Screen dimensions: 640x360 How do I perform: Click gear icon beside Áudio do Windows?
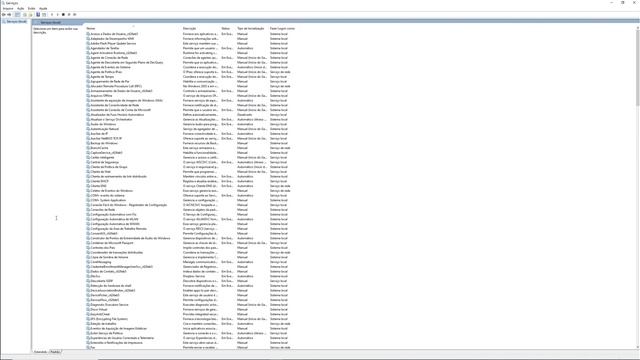(88, 124)
